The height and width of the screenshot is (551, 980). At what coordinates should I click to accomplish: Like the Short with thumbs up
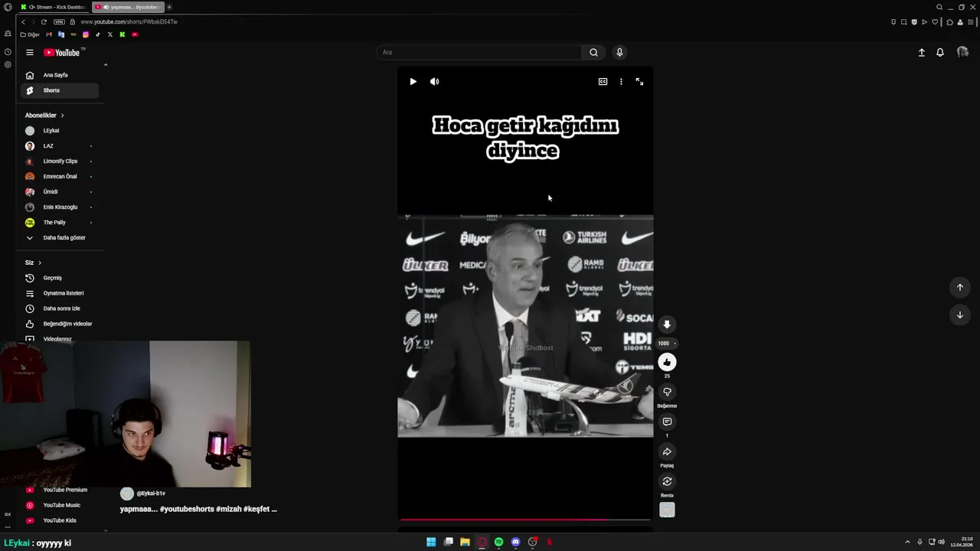(x=667, y=362)
